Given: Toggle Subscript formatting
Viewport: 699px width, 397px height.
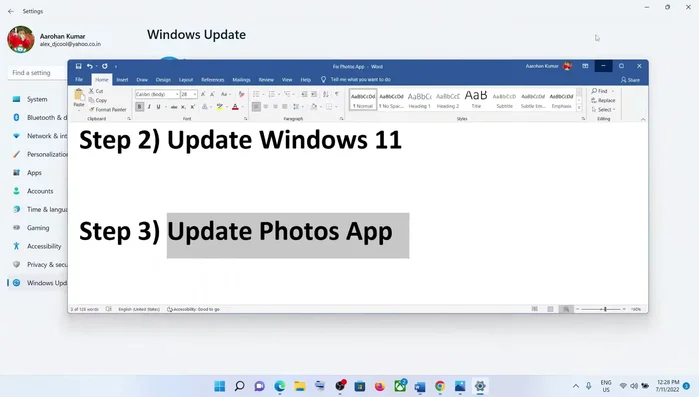Looking at the screenshot, I should click(183, 107).
